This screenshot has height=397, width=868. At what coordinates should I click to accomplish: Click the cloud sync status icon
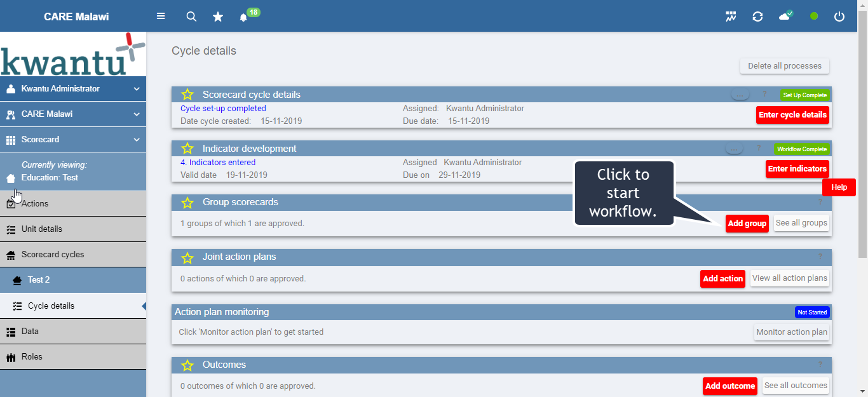point(786,15)
